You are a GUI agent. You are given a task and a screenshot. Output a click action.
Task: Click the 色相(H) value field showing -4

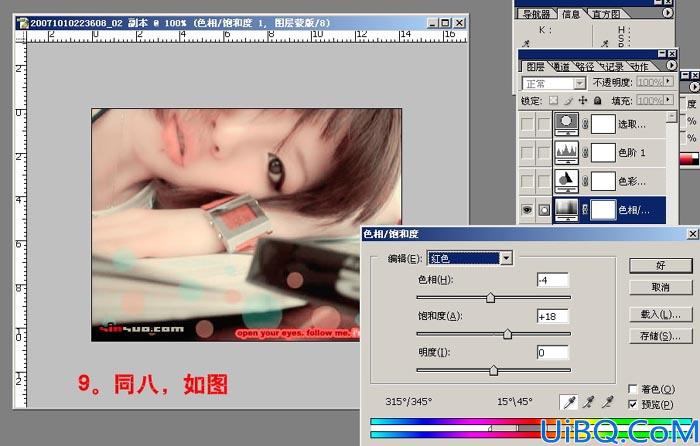tap(553, 280)
